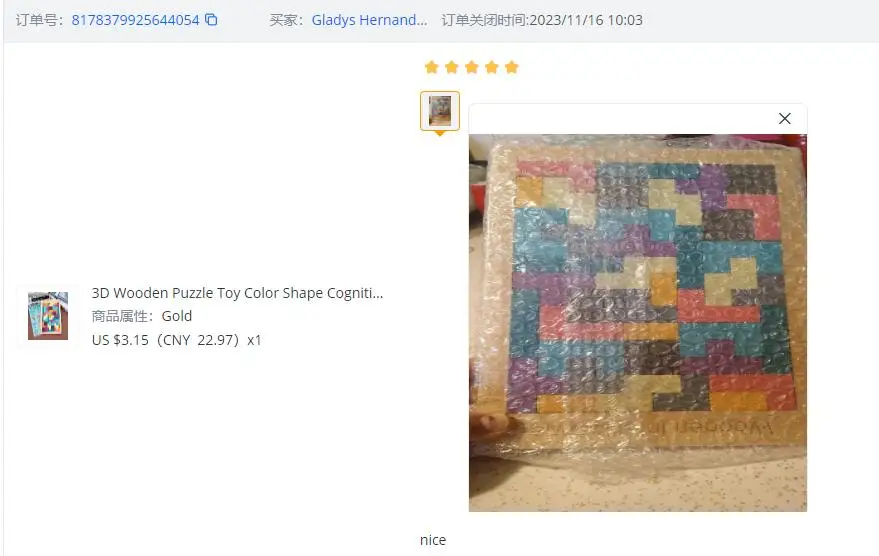Click the fourth rating star
Viewport: 879px width, 556px height.
492,67
